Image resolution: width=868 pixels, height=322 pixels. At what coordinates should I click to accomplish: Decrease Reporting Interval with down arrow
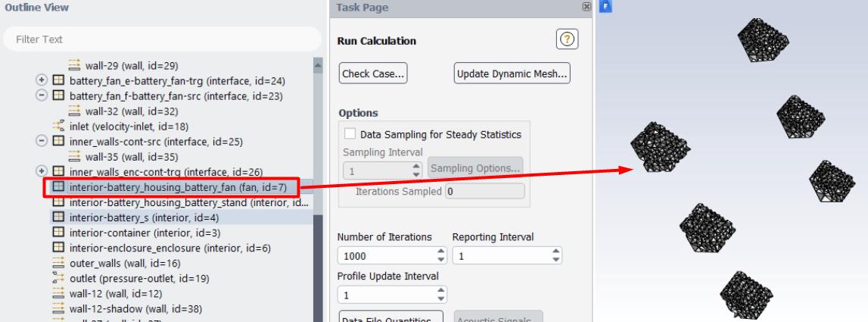pos(555,260)
